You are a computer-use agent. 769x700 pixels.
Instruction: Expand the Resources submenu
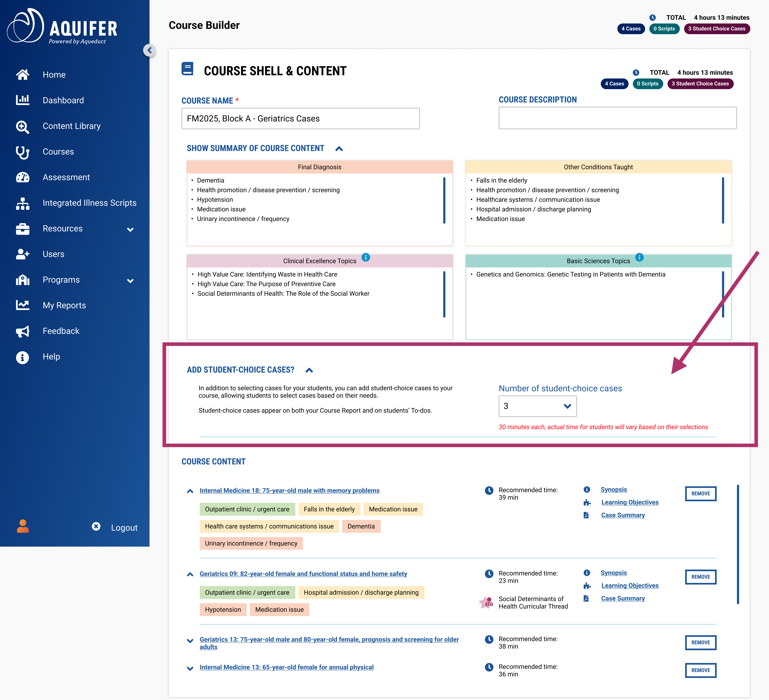point(130,230)
